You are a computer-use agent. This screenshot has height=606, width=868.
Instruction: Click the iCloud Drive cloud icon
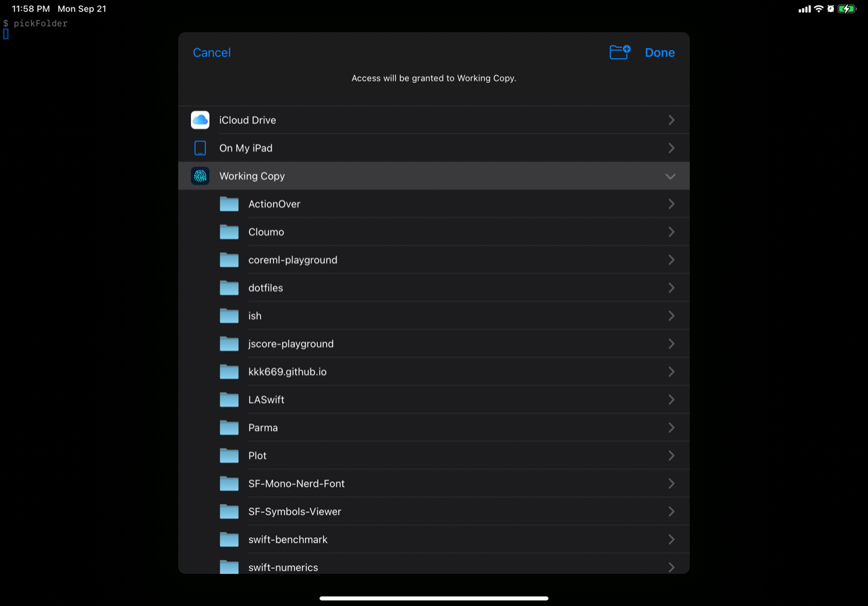(200, 120)
